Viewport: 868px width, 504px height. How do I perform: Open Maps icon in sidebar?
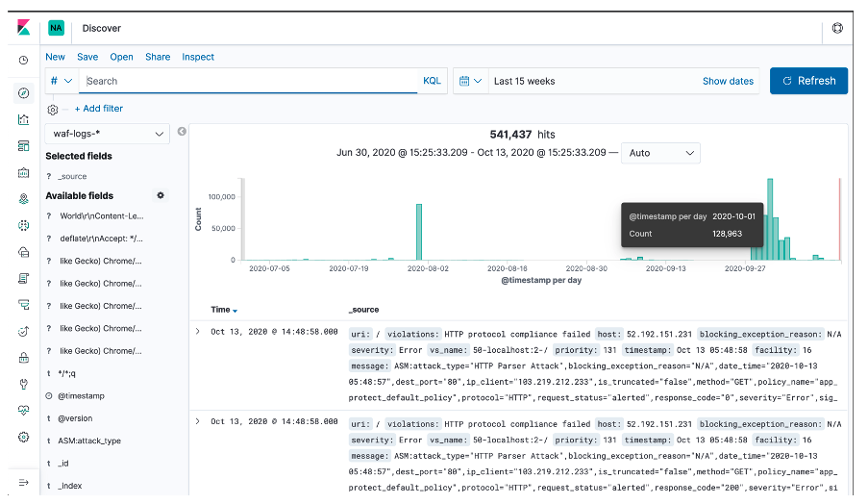point(23,199)
